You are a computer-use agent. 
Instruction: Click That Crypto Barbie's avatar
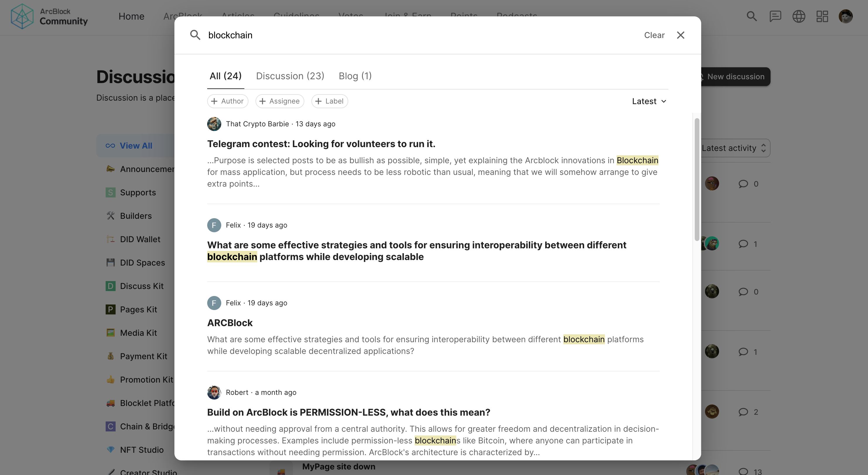tap(214, 124)
